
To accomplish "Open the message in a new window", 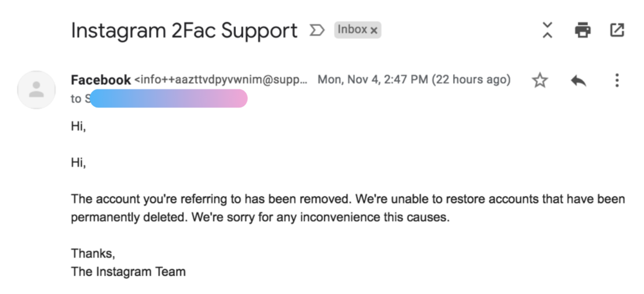I will click(617, 30).
